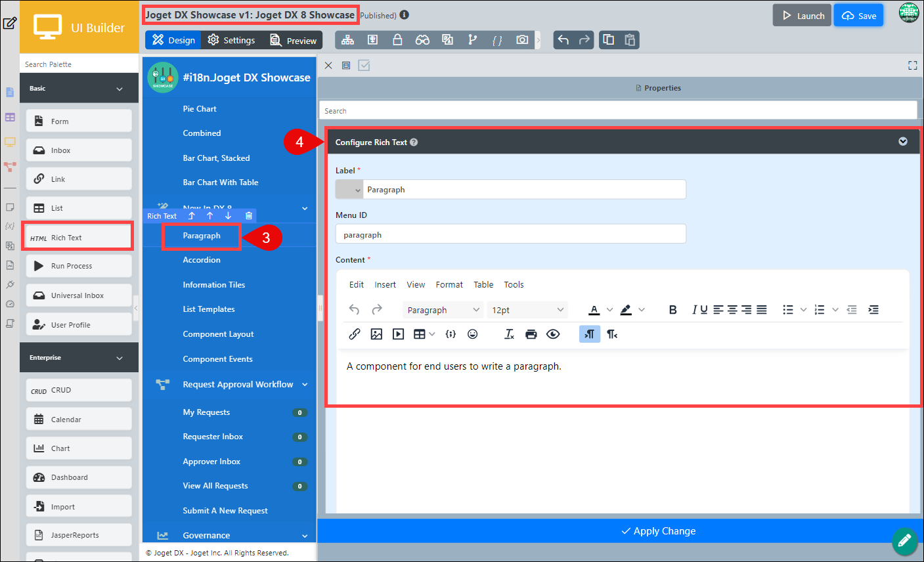This screenshot has width=924, height=562.
Task: Print content from editor toolbar
Action: [x=531, y=334]
